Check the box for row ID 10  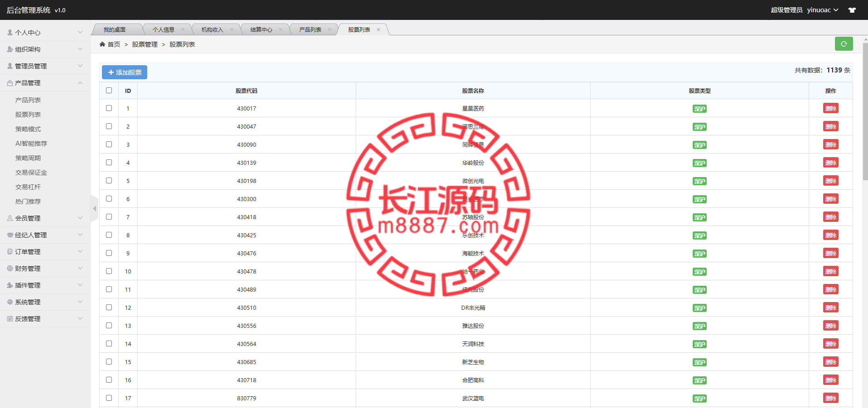109,271
